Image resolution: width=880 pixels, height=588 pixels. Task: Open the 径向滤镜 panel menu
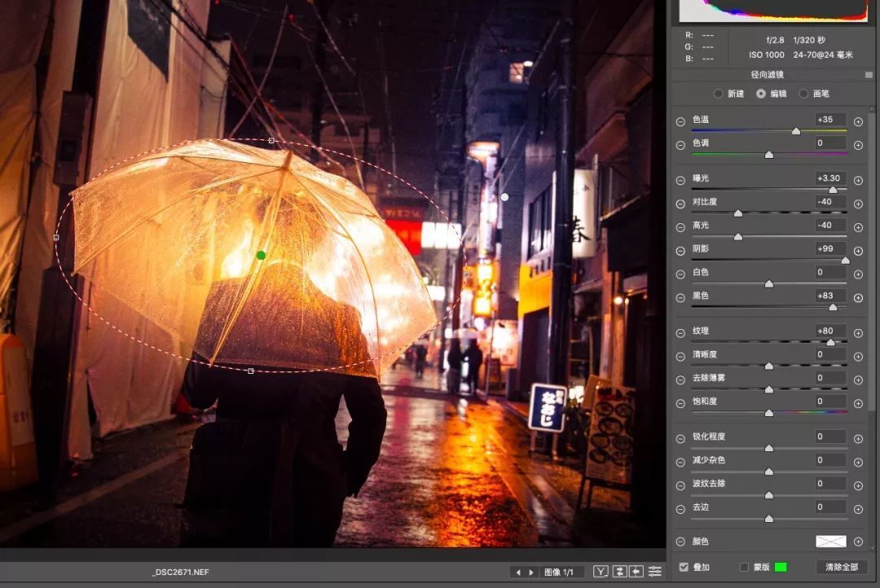[x=869, y=75]
